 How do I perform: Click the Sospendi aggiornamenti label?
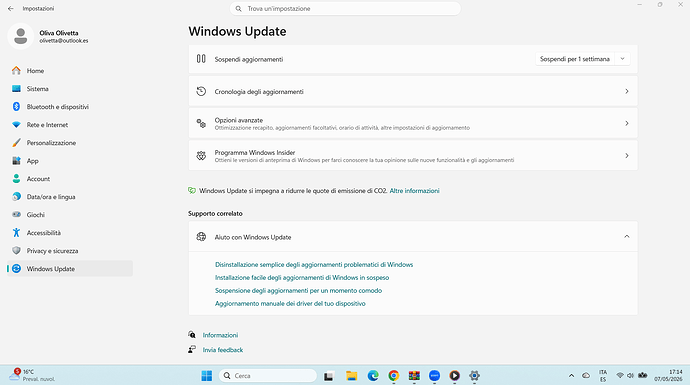tap(249, 59)
